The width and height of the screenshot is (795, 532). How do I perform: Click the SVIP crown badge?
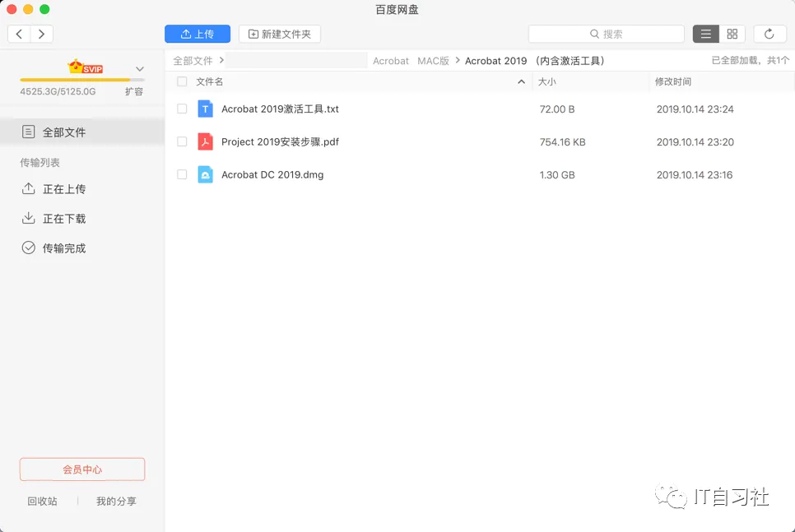click(x=86, y=67)
